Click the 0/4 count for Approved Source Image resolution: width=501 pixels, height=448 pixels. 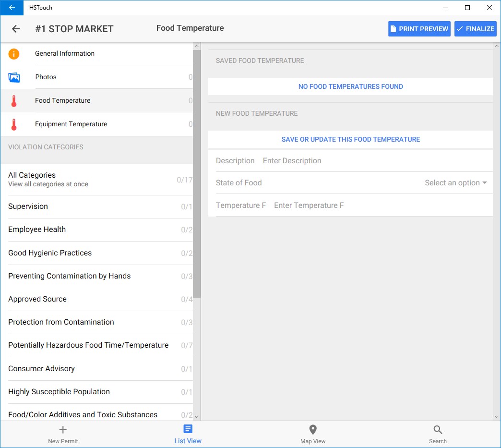point(187,300)
